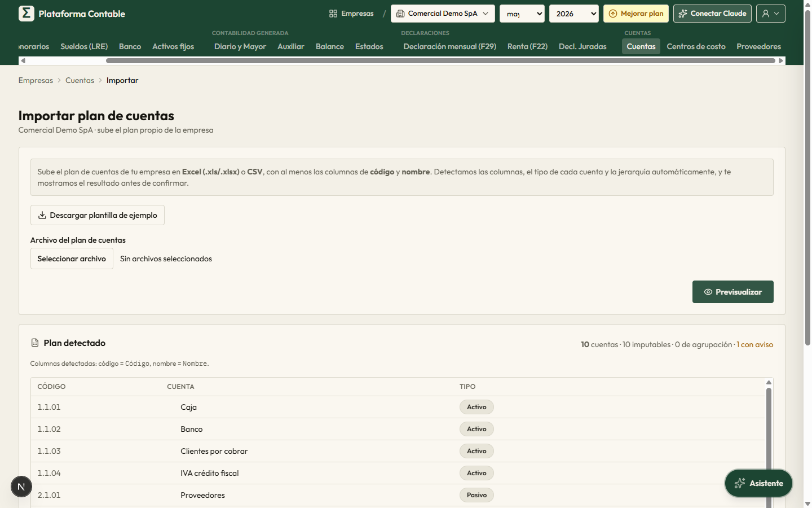Click the Cuentas breadcrumb link
Viewport: 812px width, 508px height.
pos(80,80)
